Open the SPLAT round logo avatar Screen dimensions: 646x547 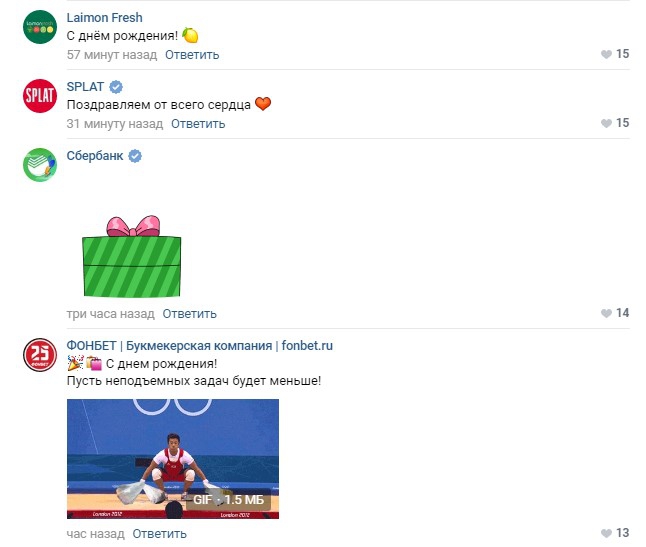[x=40, y=96]
